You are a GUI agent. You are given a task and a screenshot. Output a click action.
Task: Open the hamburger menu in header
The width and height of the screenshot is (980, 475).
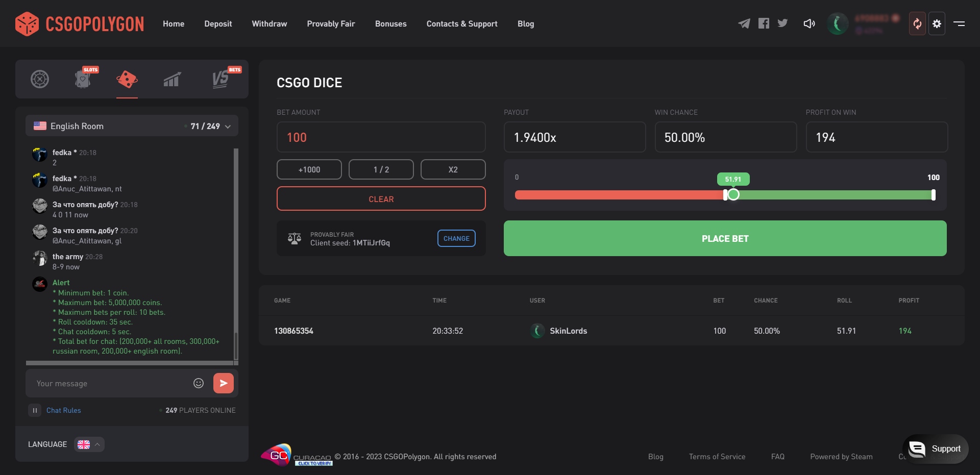pyautogui.click(x=959, y=23)
